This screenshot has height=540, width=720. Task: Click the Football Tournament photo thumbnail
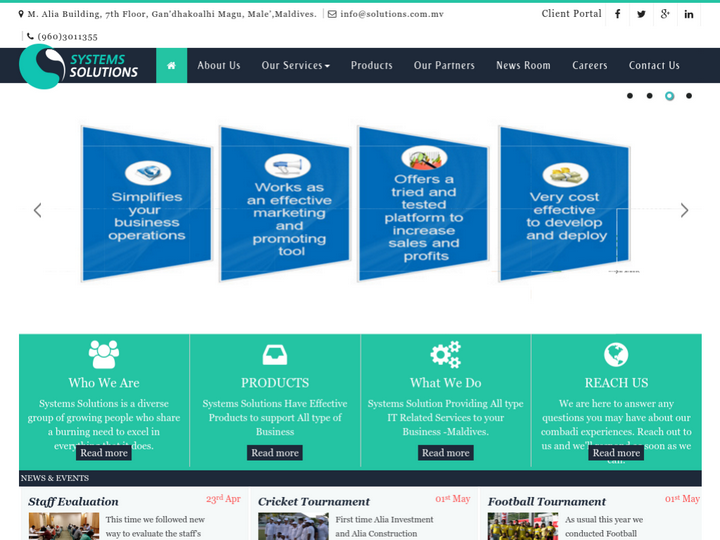523,526
